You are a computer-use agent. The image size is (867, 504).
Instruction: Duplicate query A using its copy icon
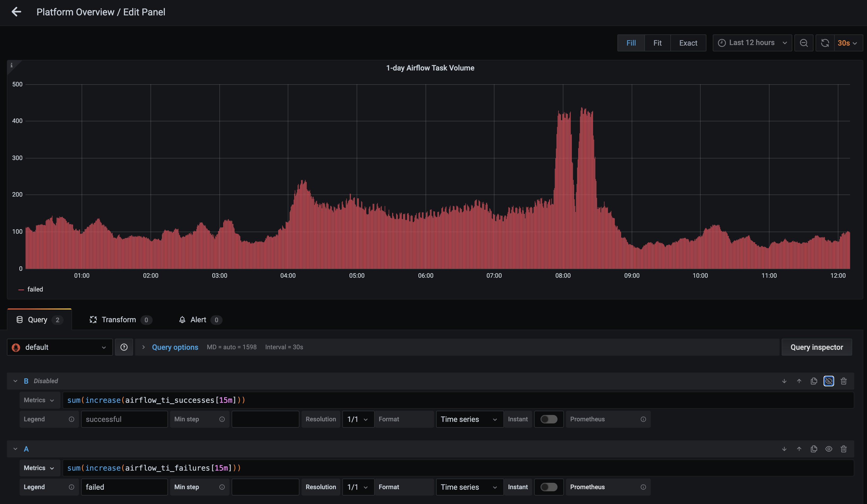click(814, 449)
